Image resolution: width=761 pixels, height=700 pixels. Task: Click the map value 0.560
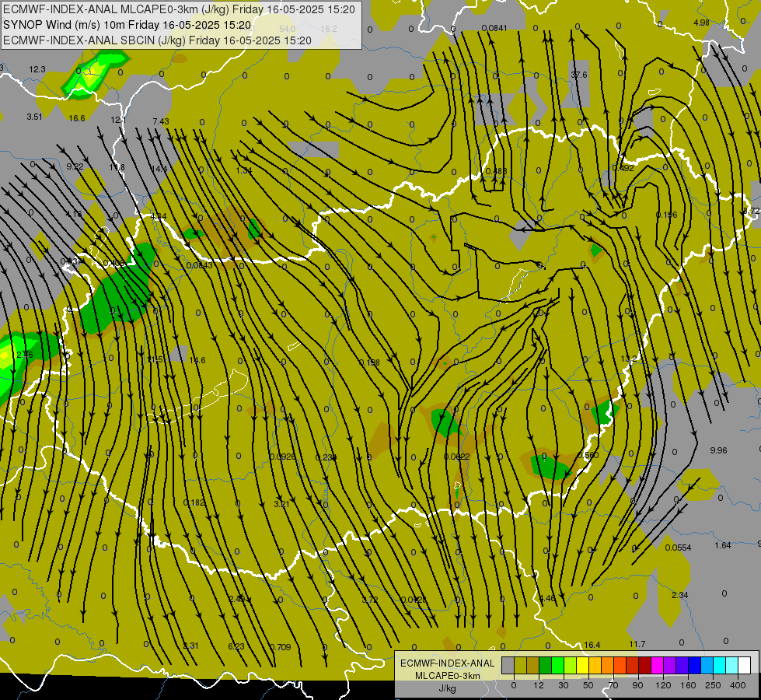click(588, 455)
